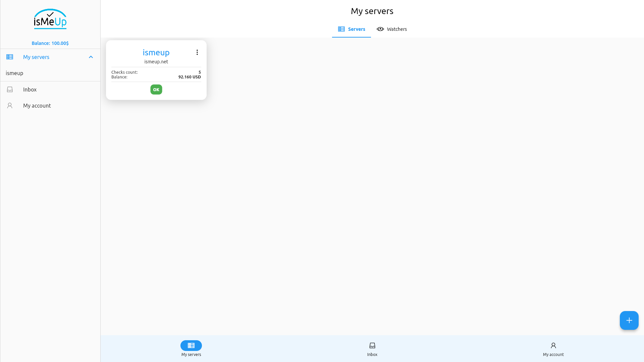Click the blue plus floating action button
The width and height of the screenshot is (644, 362).
tap(629, 320)
